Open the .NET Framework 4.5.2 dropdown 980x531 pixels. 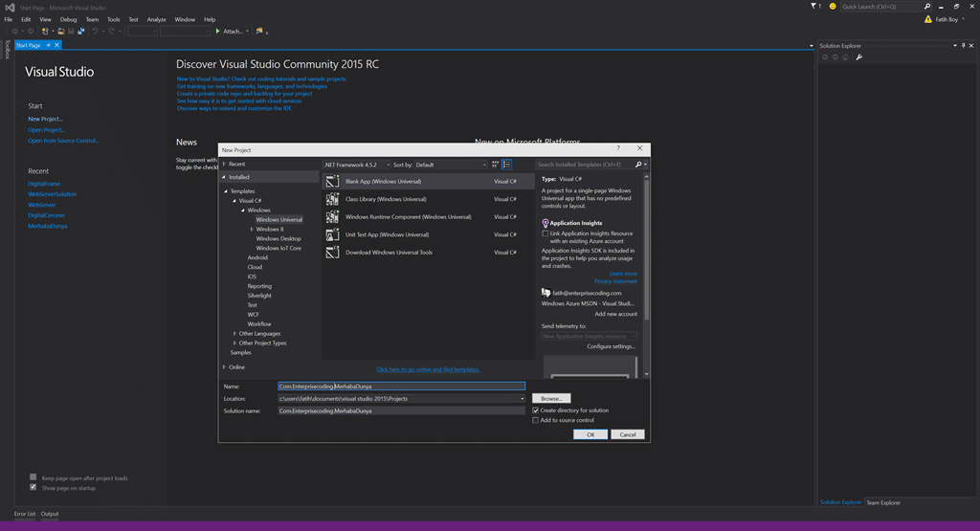[x=356, y=165]
